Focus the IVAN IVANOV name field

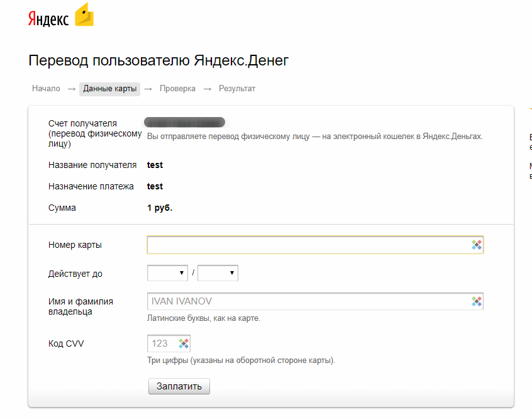pyautogui.click(x=315, y=301)
